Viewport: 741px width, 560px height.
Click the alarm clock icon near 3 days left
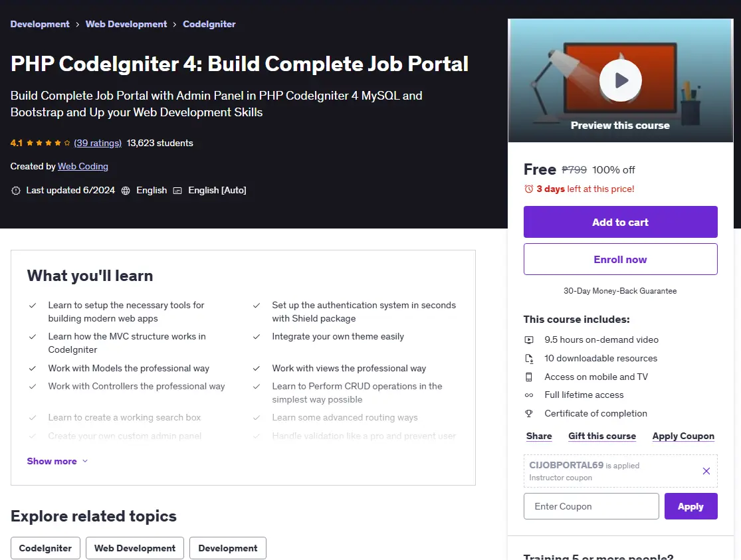[x=529, y=189]
